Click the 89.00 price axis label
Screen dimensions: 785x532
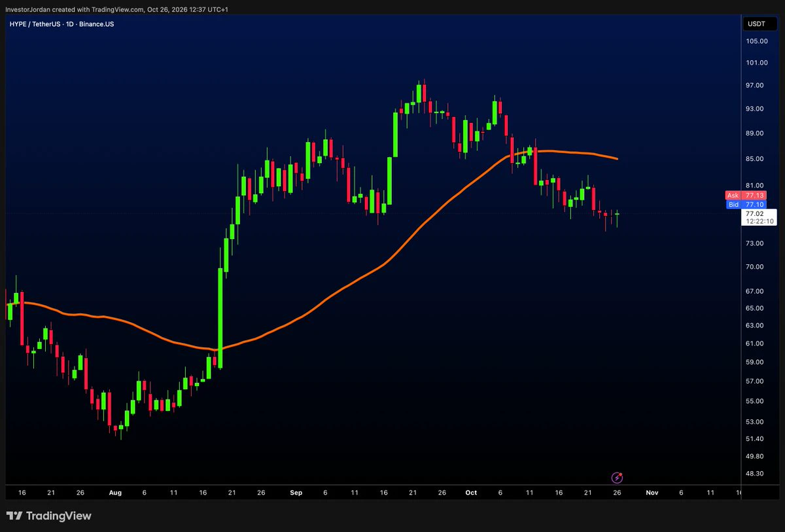(x=755, y=133)
